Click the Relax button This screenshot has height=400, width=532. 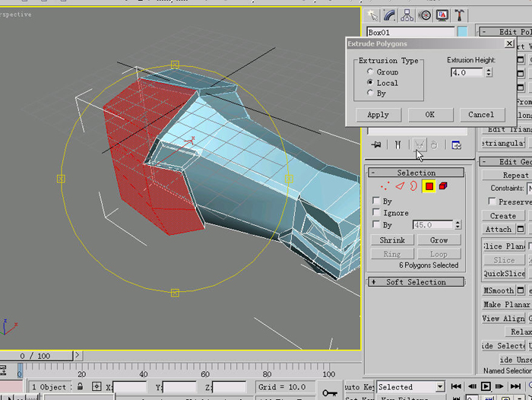click(518, 332)
